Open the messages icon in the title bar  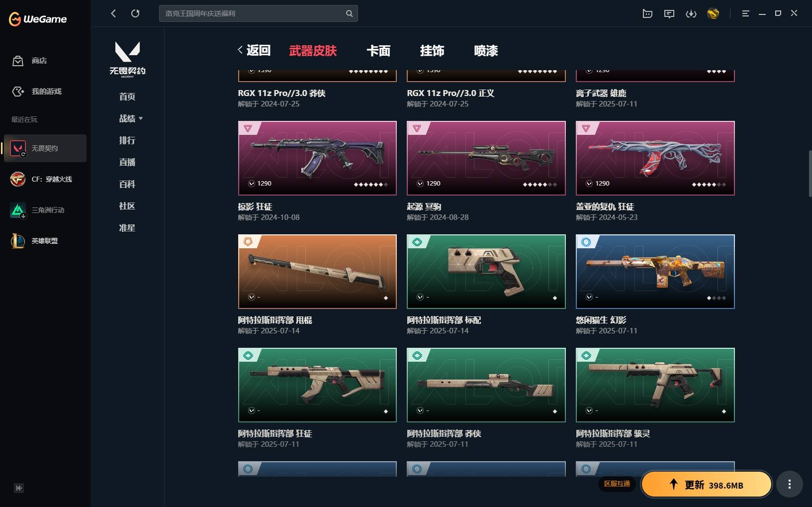click(669, 13)
